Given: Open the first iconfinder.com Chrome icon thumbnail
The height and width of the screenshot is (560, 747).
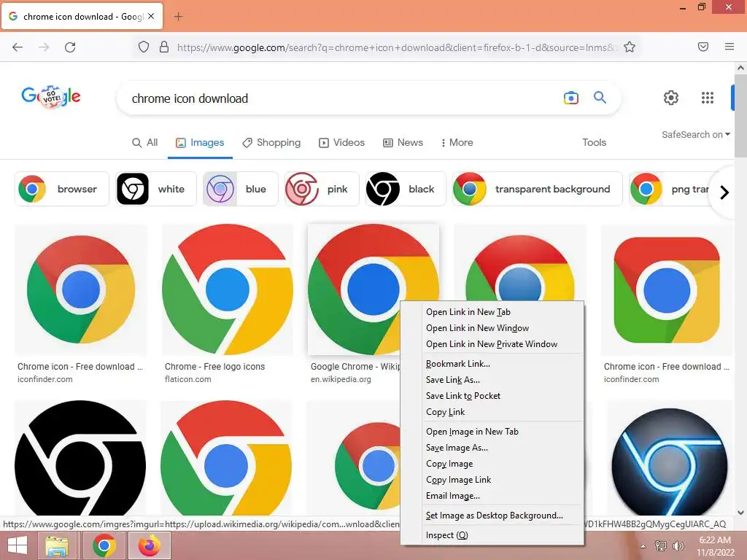Looking at the screenshot, I should pos(81,289).
